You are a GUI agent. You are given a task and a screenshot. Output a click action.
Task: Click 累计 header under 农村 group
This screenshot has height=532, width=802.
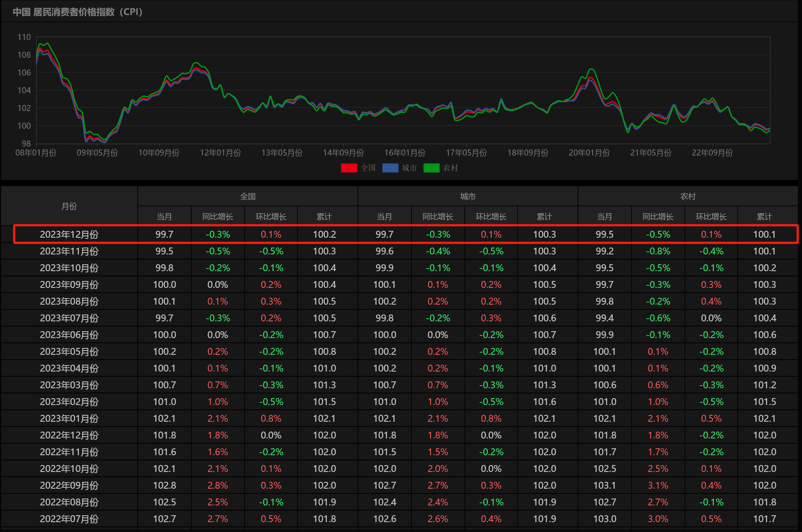point(764,217)
